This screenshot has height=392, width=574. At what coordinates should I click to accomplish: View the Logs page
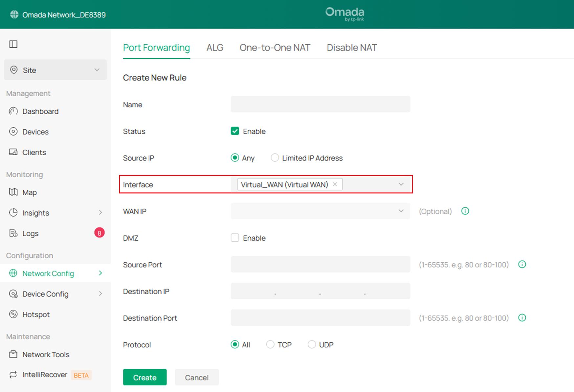point(30,233)
